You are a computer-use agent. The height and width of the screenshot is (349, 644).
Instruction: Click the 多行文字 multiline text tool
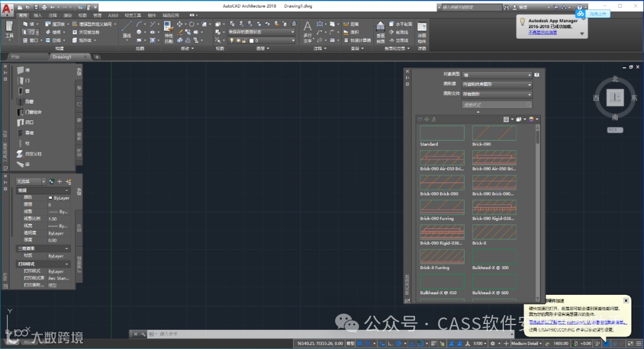click(x=307, y=32)
